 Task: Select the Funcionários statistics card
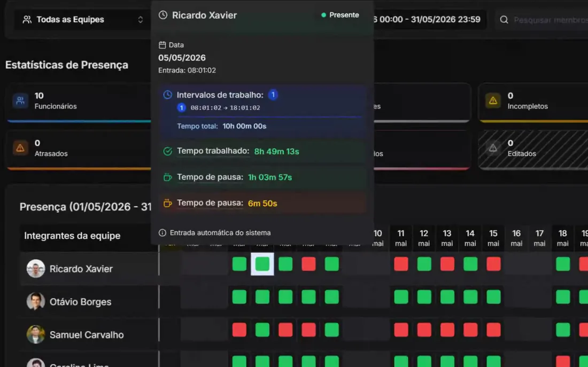[79, 103]
